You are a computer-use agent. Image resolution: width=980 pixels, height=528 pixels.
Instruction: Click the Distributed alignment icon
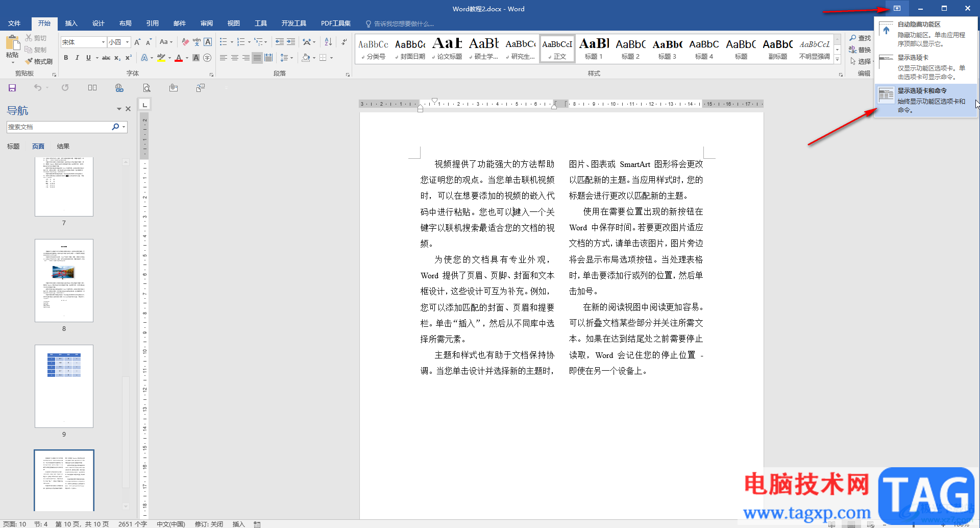click(268, 58)
